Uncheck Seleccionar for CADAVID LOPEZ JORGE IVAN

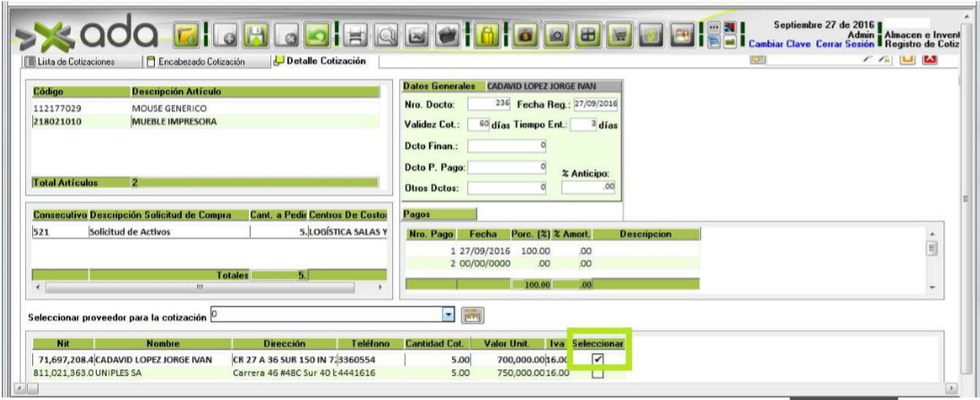point(598,359)
